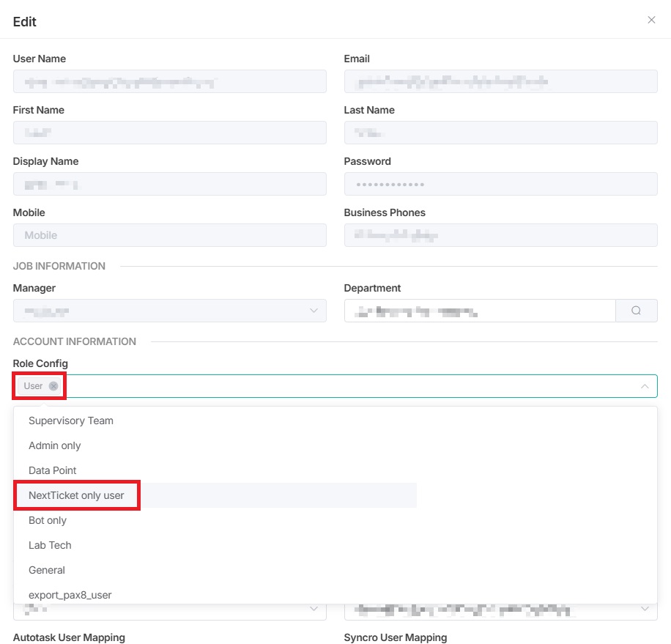
Task: Select Supervisory Team role option
Action: 71,421
